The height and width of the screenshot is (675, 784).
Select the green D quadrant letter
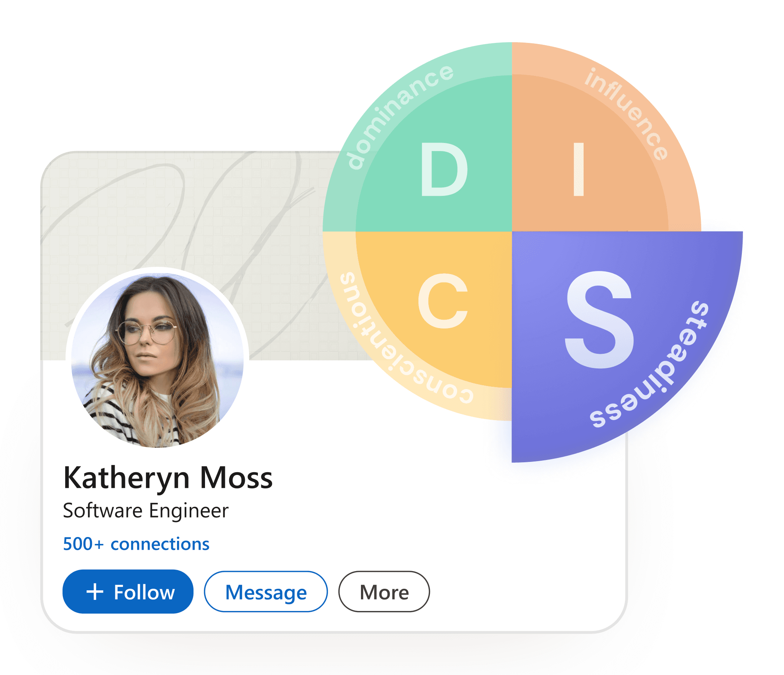(444, 169)
